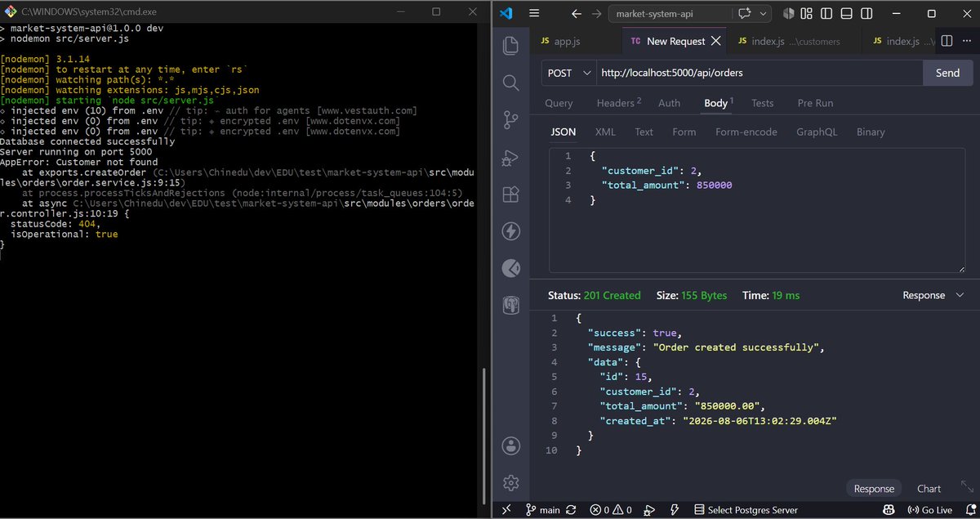Click the vertical scrollbar in the cmd.exe window

pyautogui.click(x=483, y=438)
